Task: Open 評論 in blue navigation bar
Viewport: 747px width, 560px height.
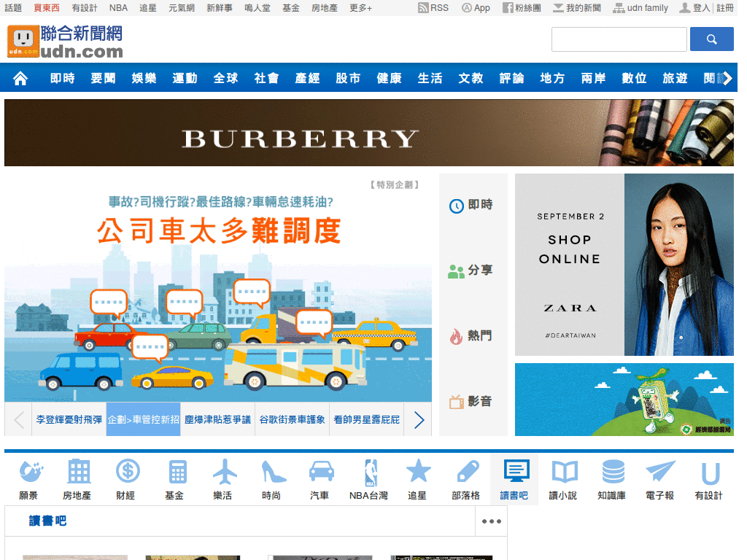Action: [511, 78]
